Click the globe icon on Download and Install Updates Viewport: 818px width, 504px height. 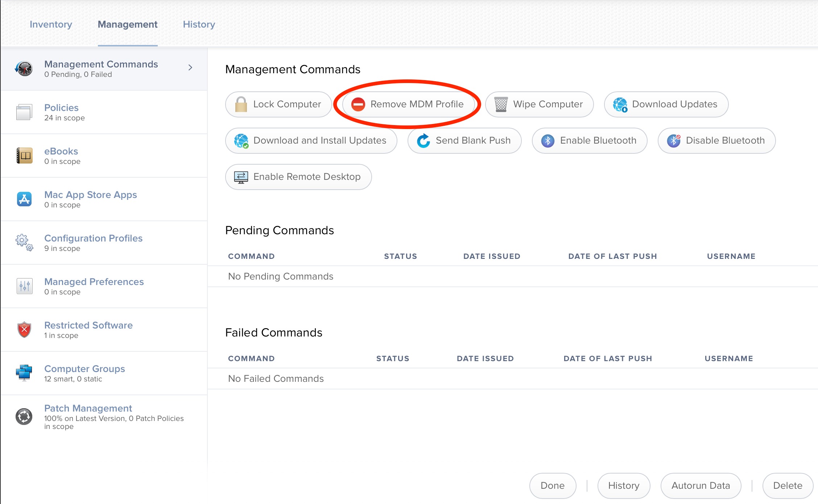pyautogui.click(x=241, y=141)
